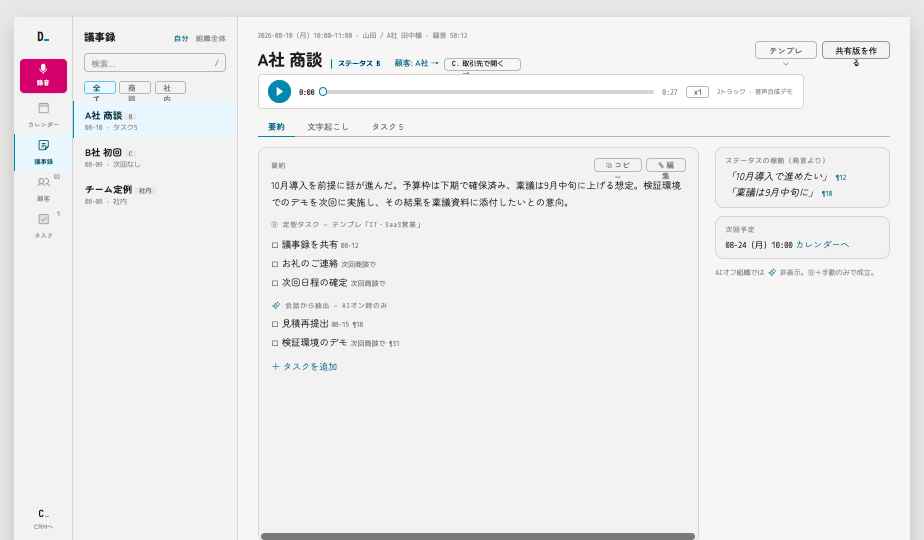924x540 pixels.
Task: Click ¶12 reference next to 10月導入で進めたい
Action: click(841, 177)
